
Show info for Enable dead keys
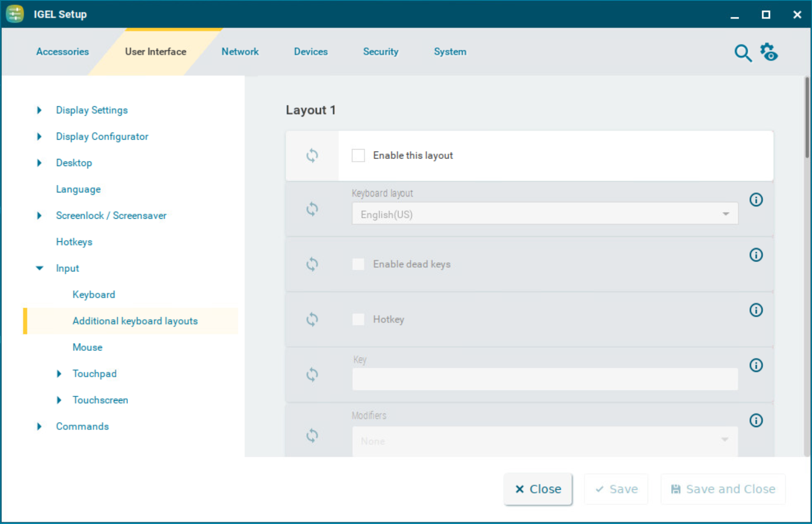[x=756, y=255]
